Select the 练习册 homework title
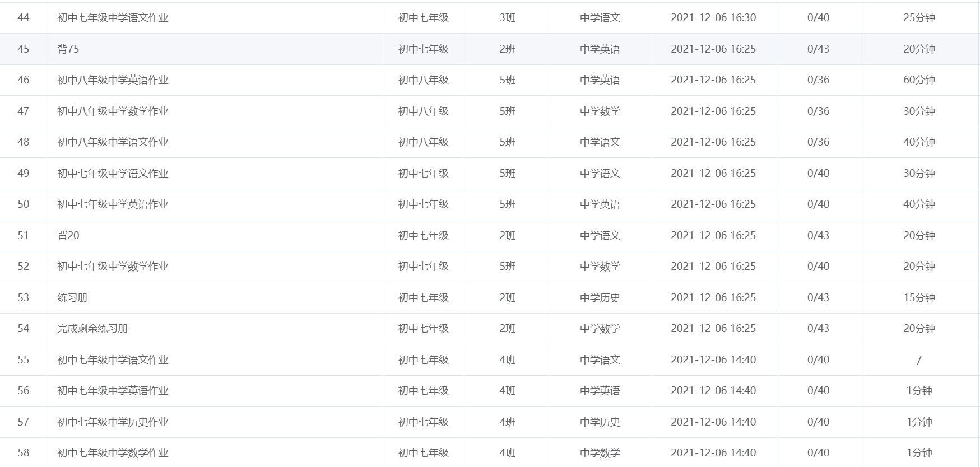The image size is (980, 467). (x=72, y=298)
